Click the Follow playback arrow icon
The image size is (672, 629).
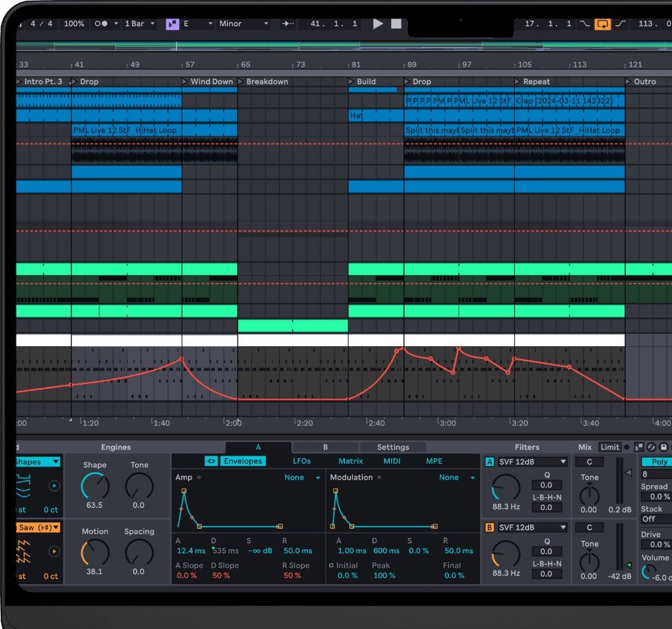288,23
